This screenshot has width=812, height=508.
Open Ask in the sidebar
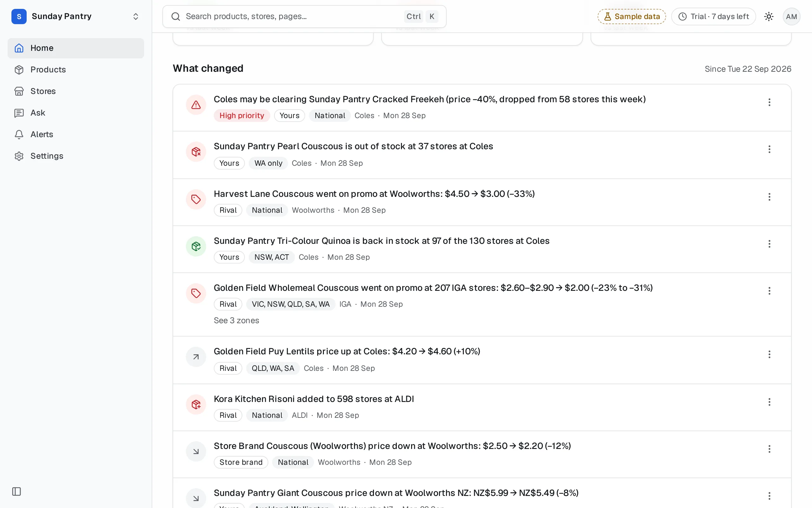[76, 112]
